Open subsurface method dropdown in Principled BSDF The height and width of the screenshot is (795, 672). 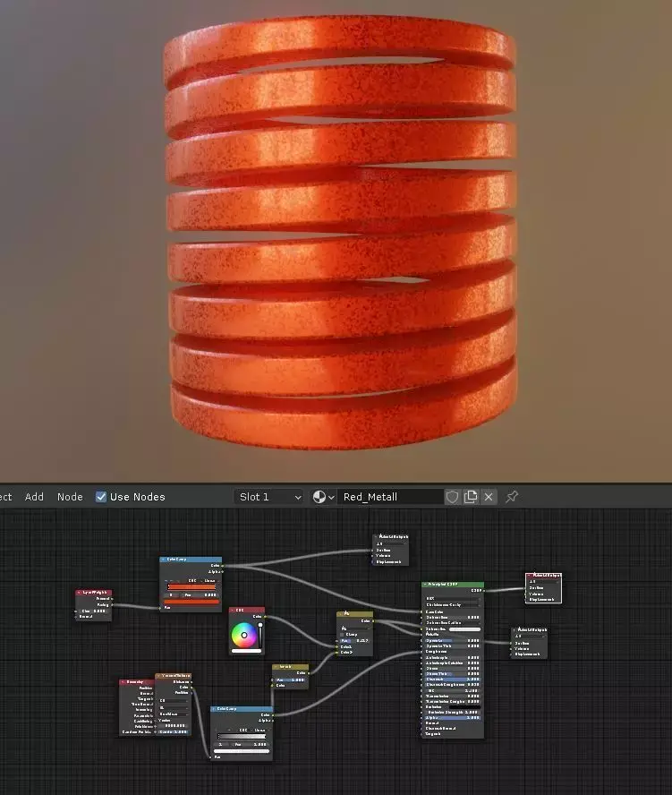click(x=453, y=605)
